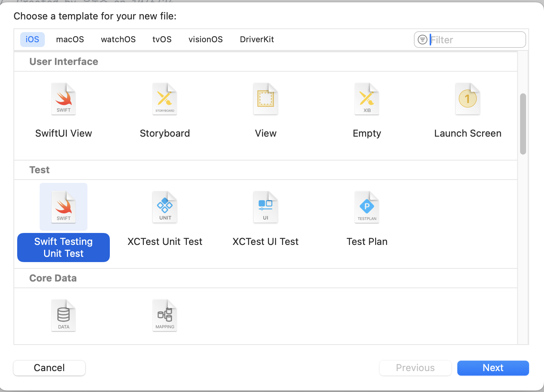This screenshot has width=544, height=392.
Task: Open the watchOS platform tab
Action: 118,39
